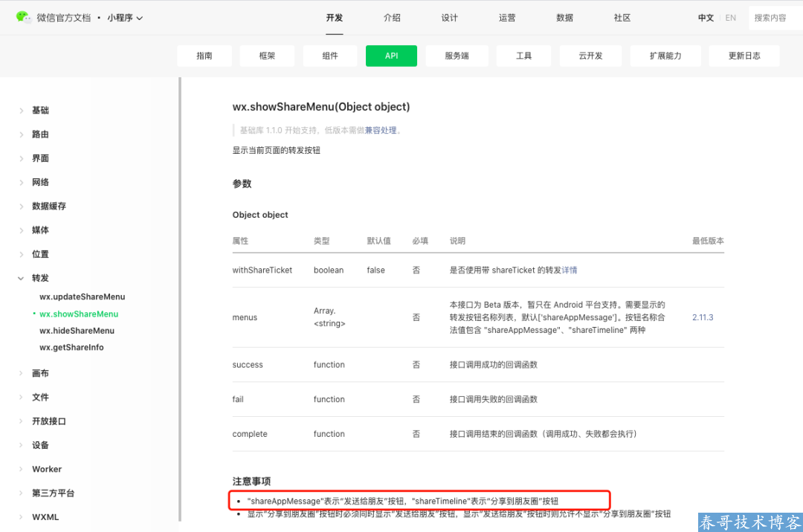Expand the Worker sidebar section
Viewport: 803px width, 532px height.
pos(47,469)
